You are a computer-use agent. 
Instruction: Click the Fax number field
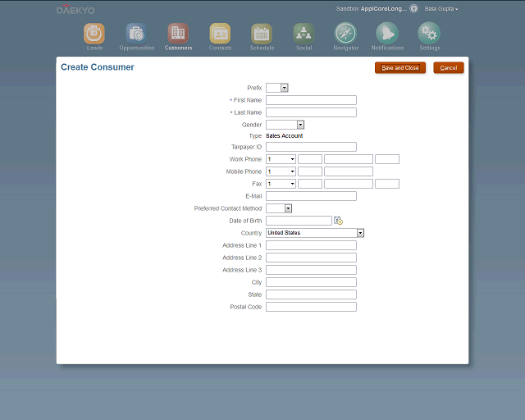coord(349,184)
